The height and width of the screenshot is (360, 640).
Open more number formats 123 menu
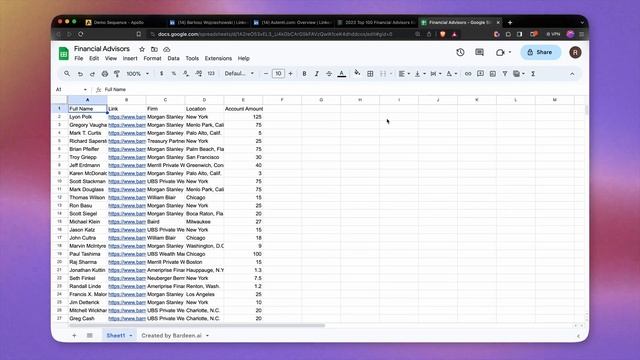coord(211,74)
